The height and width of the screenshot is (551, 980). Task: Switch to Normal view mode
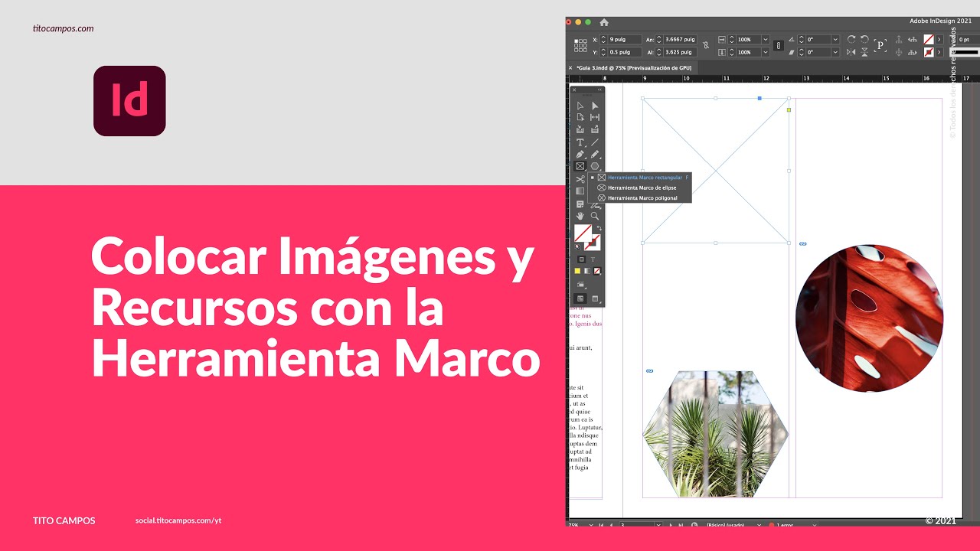(x=580, y=298)
